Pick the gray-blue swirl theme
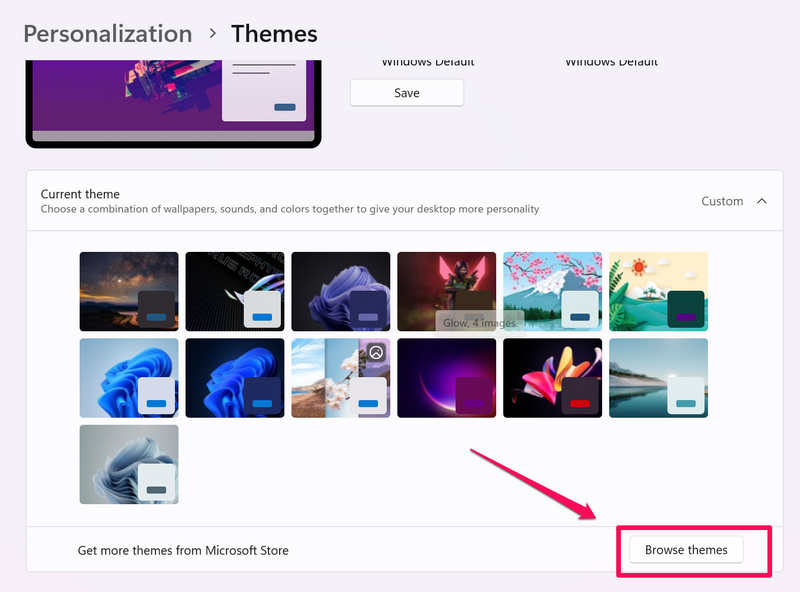The height and width of the screenshot is (592, 800). pos(129,464)
